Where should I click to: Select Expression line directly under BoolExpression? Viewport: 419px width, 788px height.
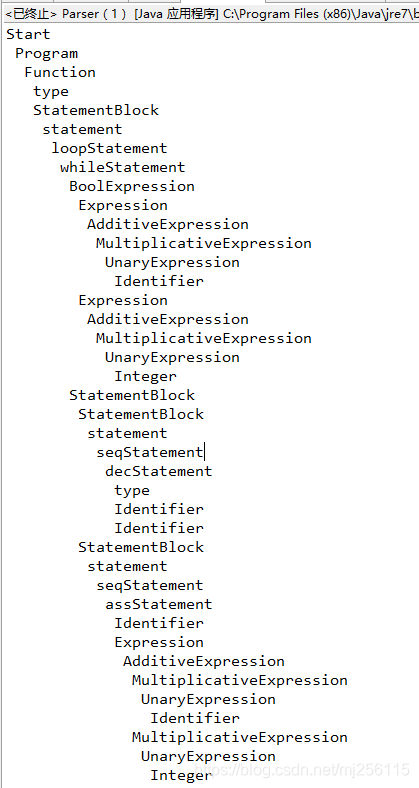coord(123,206)
